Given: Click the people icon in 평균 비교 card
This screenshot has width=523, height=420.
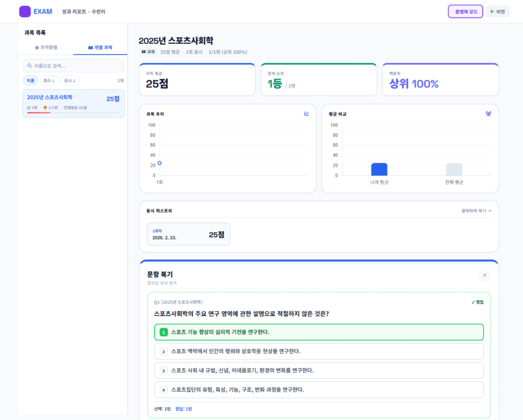Looking at the screenshot, I should click(488, 114).
